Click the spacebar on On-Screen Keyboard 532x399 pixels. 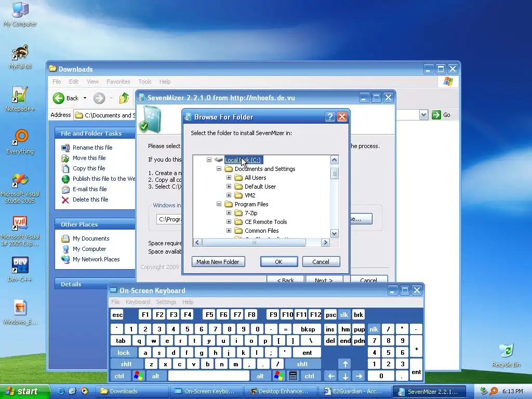[x=209, y=376]
